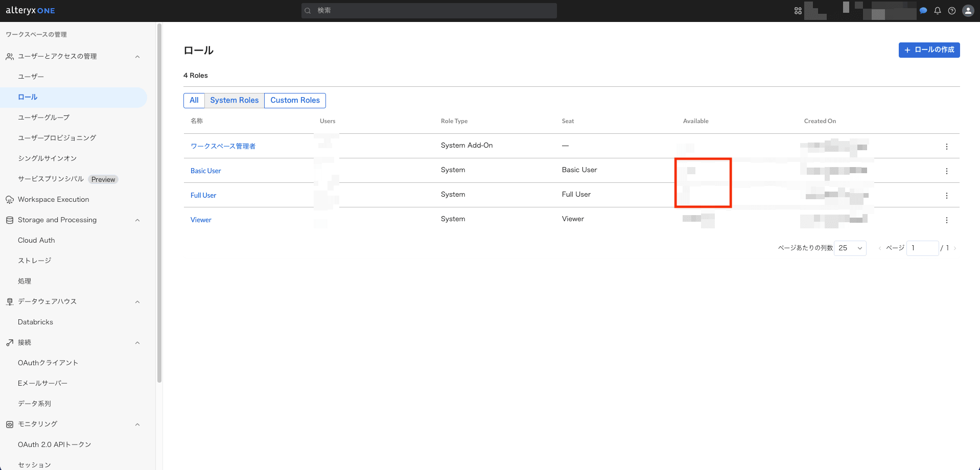This screenshot has height=470, width=980.
Task: Click the 検索 search field
Action: click(x=429, y=11)
